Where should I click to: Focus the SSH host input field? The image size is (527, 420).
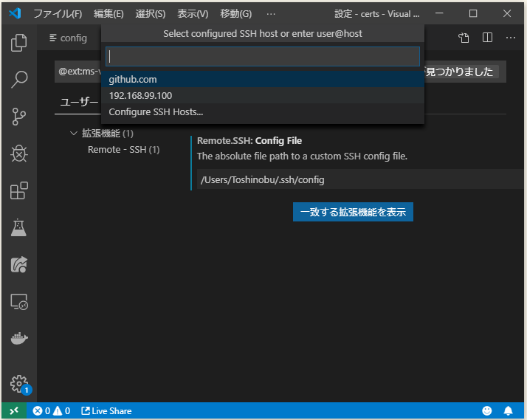[x=263, y=56]
